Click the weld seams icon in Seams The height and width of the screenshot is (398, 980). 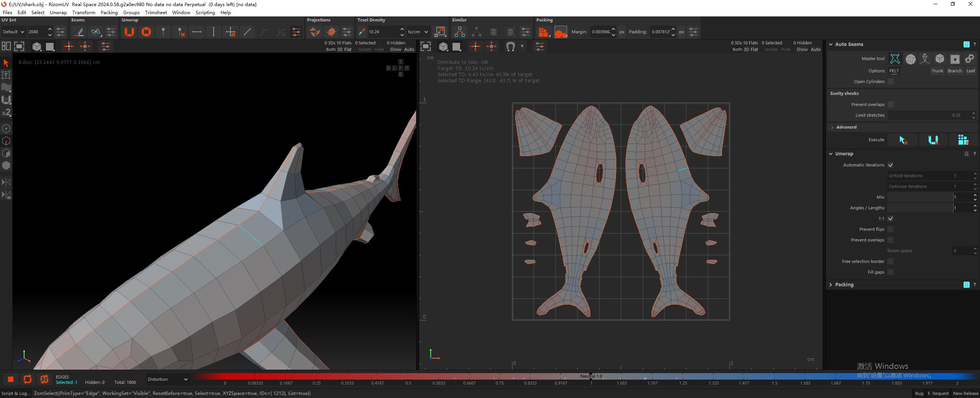click(x=96, y=32)
